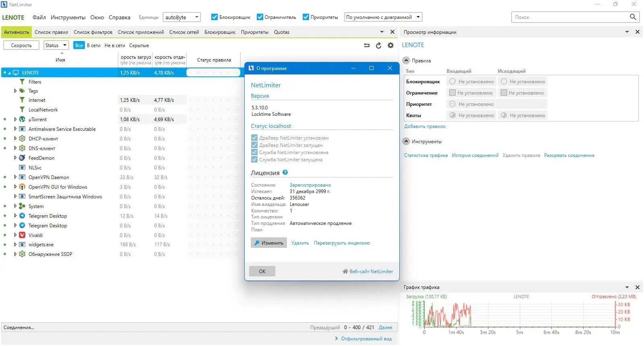Open the По умолчанию с диаграммой layout dropdown
This screenshot has height=346, width=644.
pos(383,17)
